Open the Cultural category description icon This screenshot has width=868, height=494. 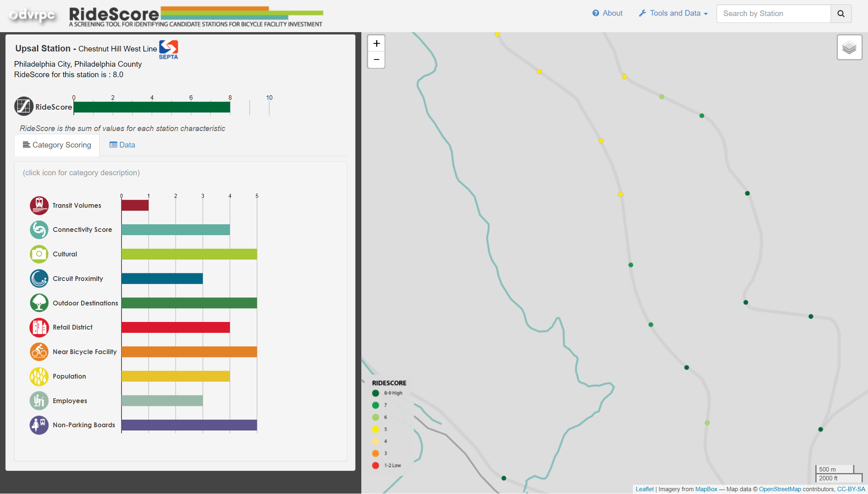pyautogui.click(x=39, y=254)
